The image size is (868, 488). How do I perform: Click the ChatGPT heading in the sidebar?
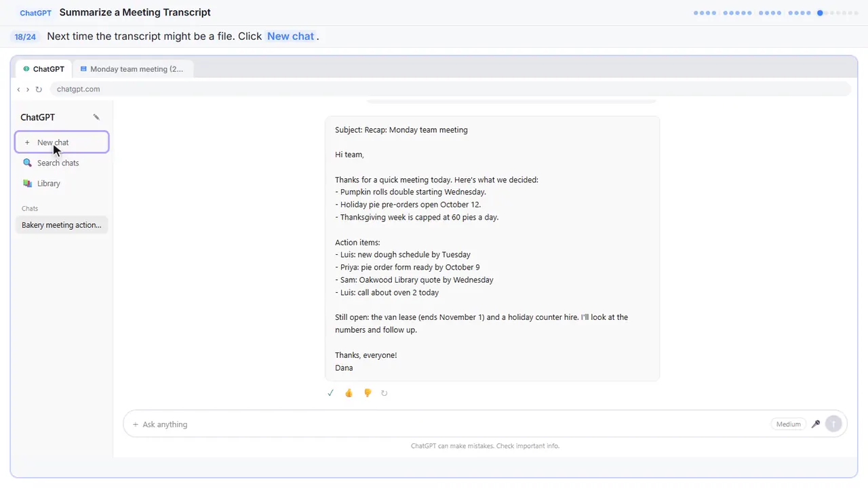[37, 117]
